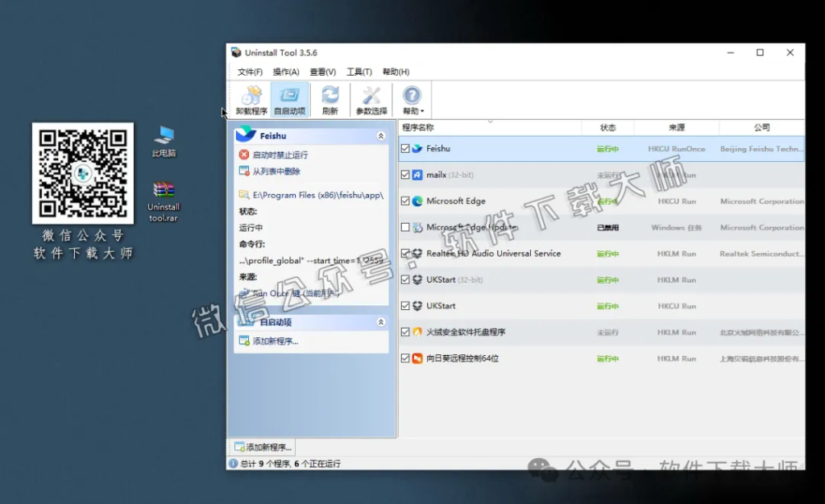Viewport: 825px width, 504px height.
Task: Click the 帮助 help toolbar icon
Action: pyautogui.click(x=411, y=98)
